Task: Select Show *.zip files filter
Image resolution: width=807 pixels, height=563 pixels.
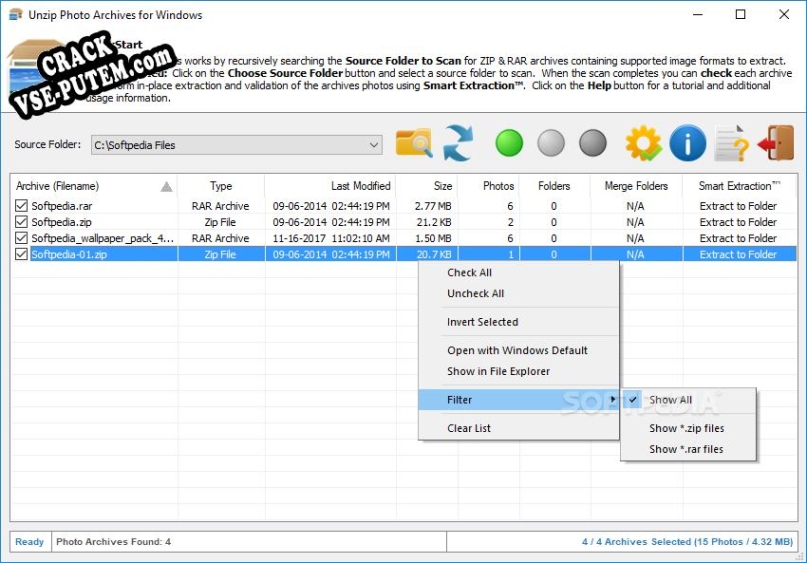Action: coord(686,428)
